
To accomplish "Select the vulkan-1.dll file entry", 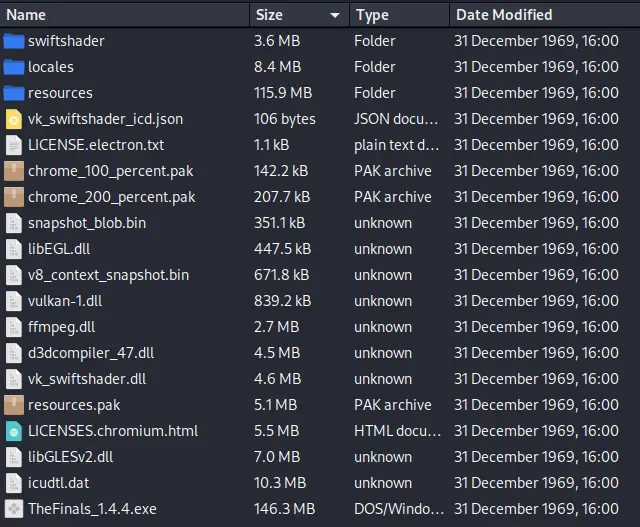I will pyautogui.click(x=65, y=301).
